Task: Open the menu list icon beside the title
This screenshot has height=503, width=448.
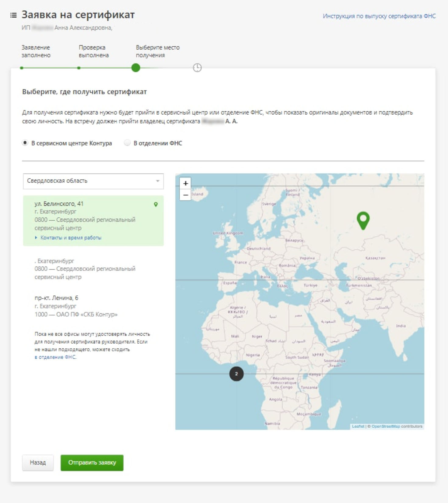Action: pos(13,15)
